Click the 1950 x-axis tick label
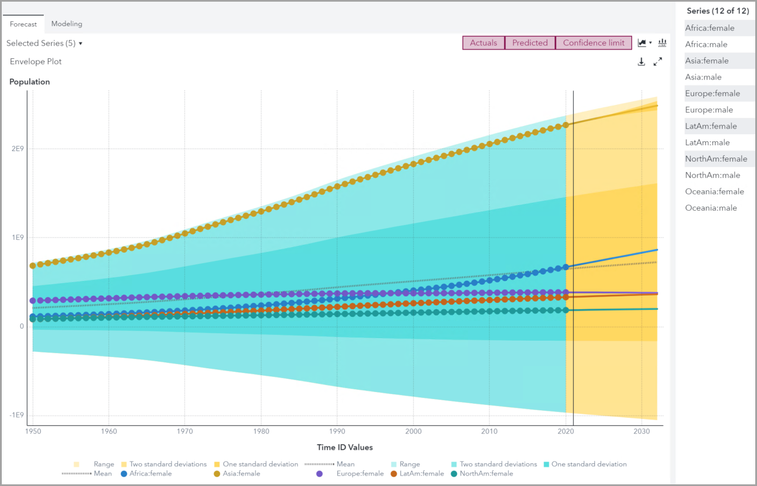Screen dimensions: 757x486 pyautogui.click(x=33, y=431)
